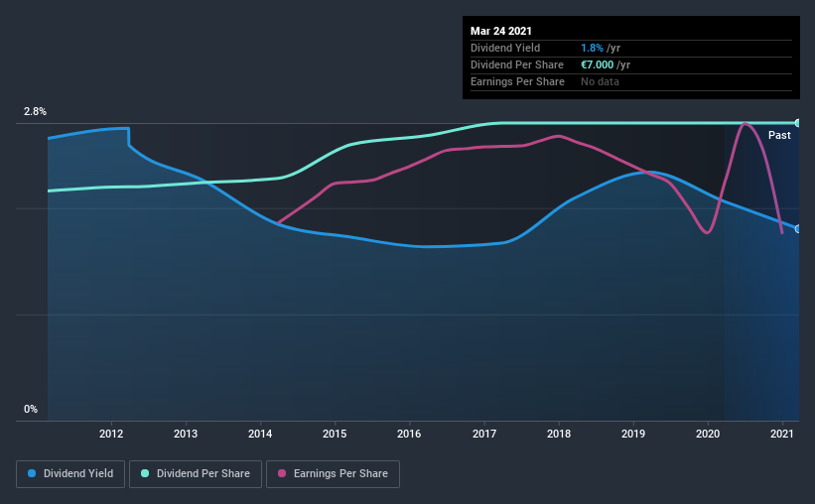The width and height of the screenshot is (815, 504).
Task: Click the Mar 24 2021 tooltip date
Action: [501, 31]
